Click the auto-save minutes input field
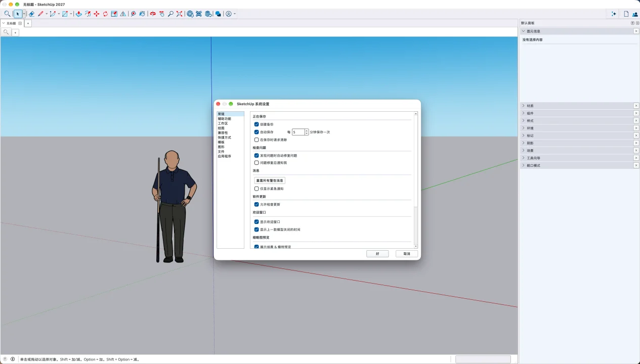This screenshot has height=364, width=640. pyautogui.click(x=298, y=132)
